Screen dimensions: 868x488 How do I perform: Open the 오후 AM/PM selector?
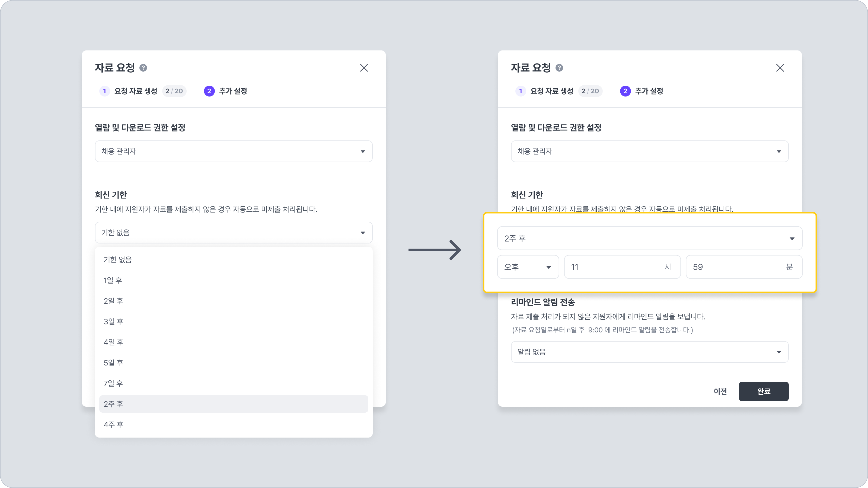(528, 267)
